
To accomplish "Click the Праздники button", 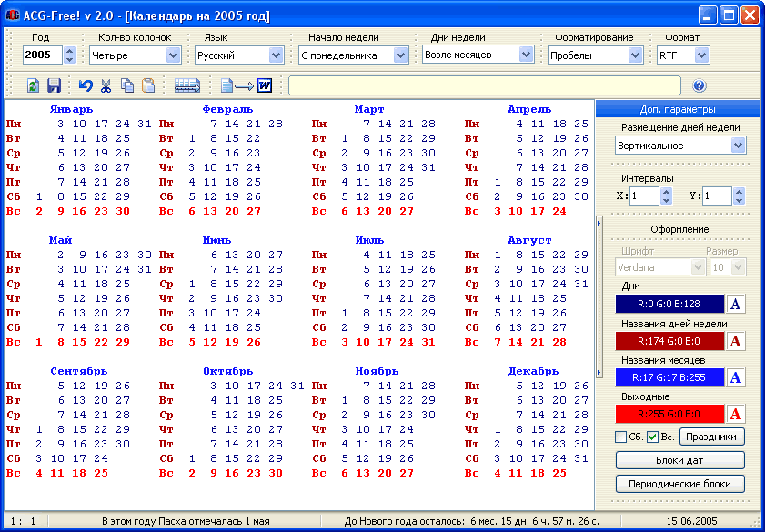I will pos(712,437).
